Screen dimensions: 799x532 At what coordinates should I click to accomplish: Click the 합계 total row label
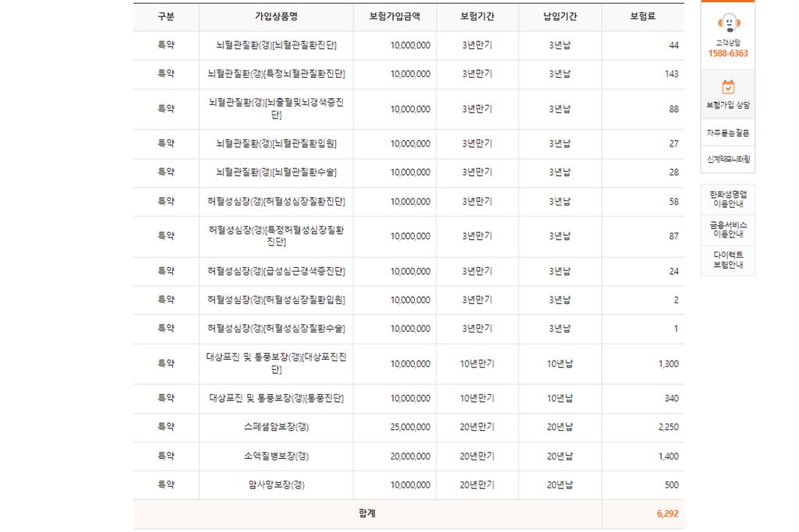pyautogui.click(x=367, y=513)
